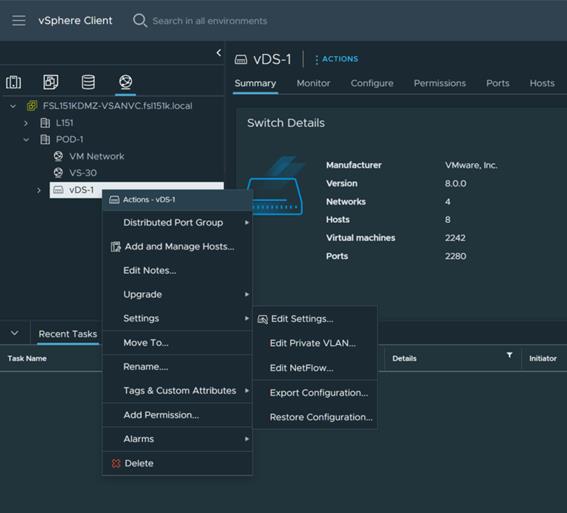
Task: Switch to the Configure tab
Action: (372, 83)
